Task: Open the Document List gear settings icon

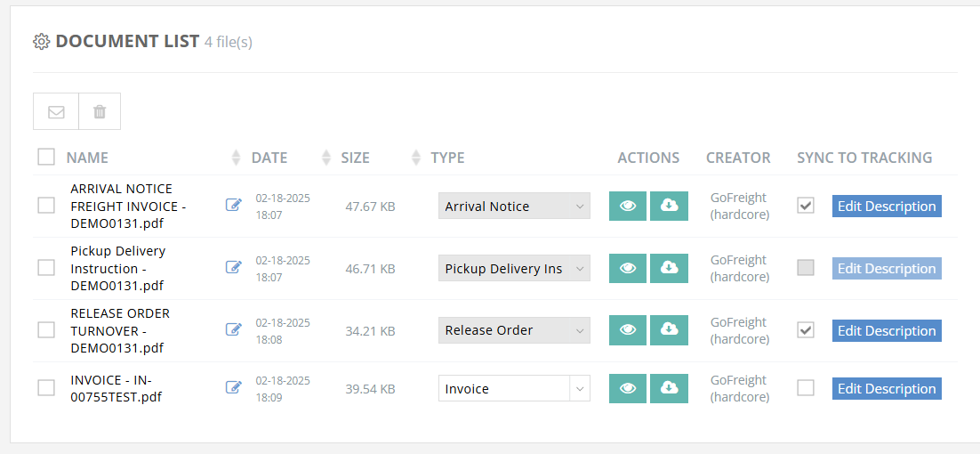Action: click(41, 41)
